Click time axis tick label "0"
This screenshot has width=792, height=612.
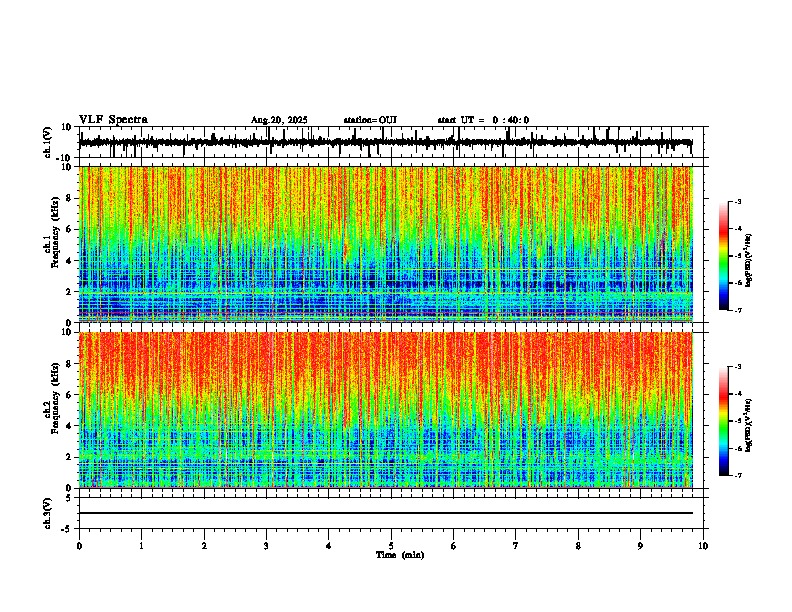point(79,546)
